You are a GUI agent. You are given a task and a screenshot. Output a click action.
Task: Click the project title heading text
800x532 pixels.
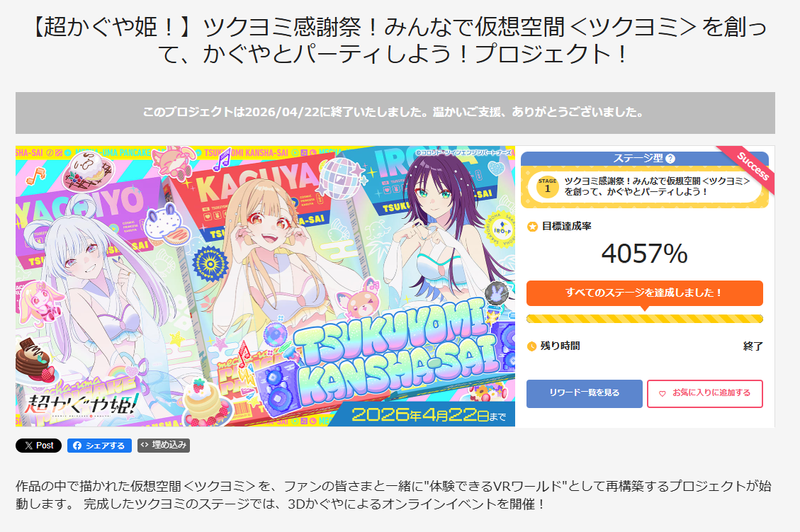pos(400,40)
